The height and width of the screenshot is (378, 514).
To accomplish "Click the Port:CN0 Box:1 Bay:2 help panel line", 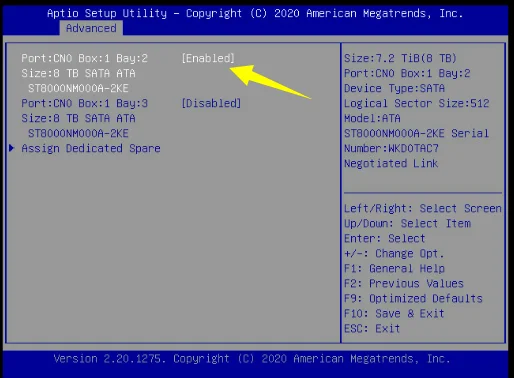I will (407, 73).
